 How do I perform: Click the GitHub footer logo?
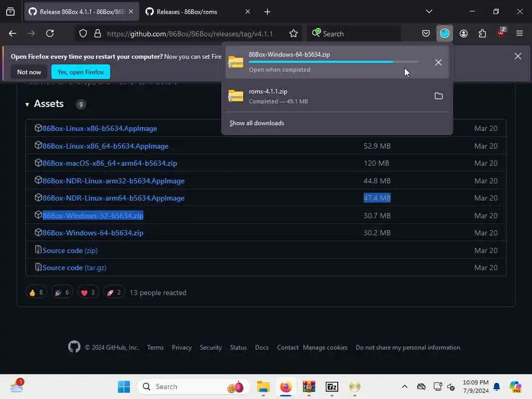click(74, 347)
